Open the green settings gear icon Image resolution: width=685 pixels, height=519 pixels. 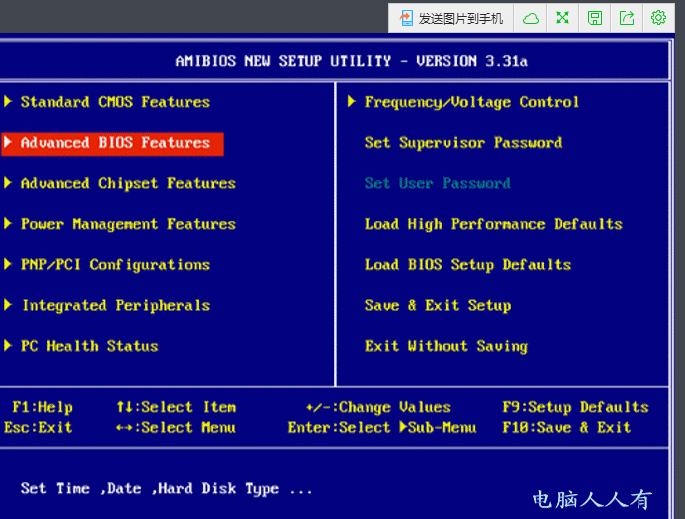658,18
